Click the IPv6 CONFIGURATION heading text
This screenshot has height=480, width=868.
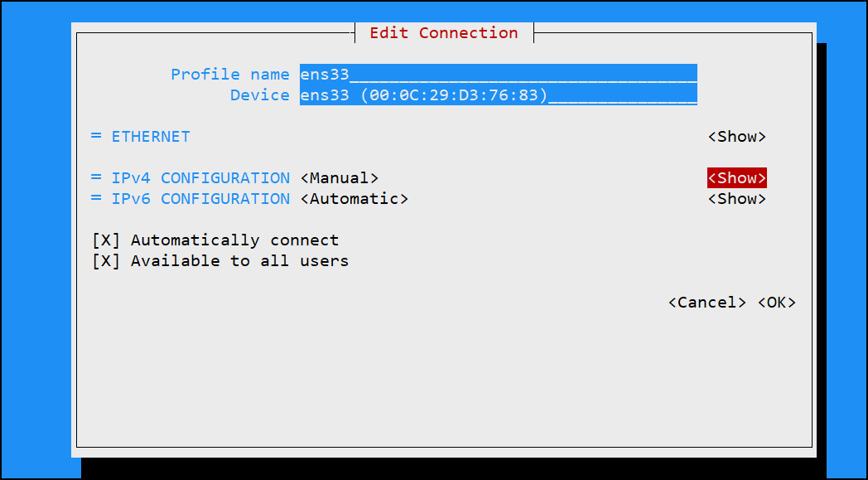pos(200,198)
